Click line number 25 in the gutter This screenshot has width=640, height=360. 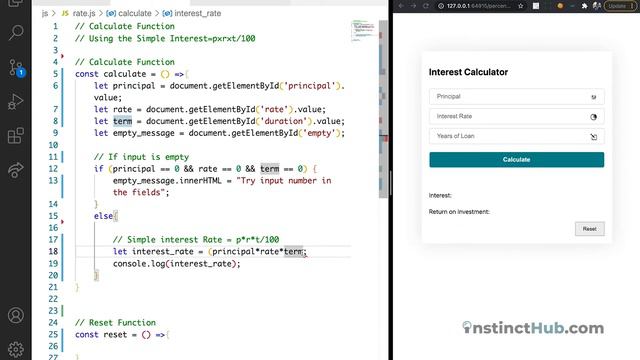point(53,334)
